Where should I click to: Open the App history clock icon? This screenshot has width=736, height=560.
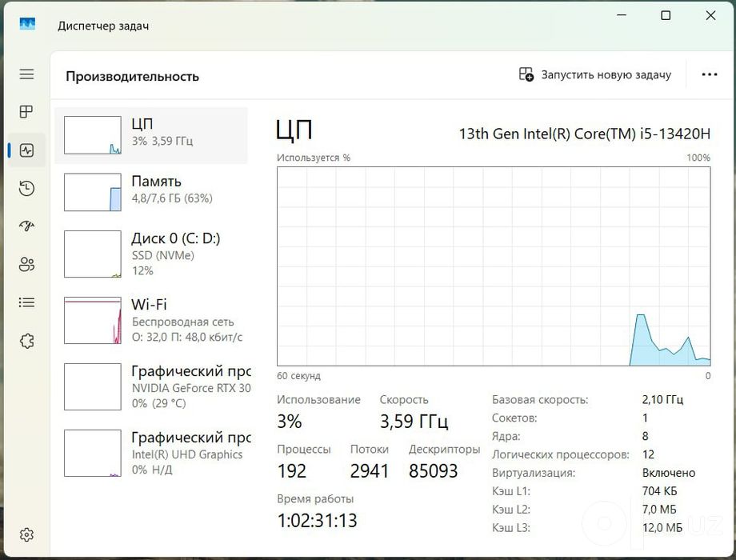pyautogui.click(x=26, y=188)
